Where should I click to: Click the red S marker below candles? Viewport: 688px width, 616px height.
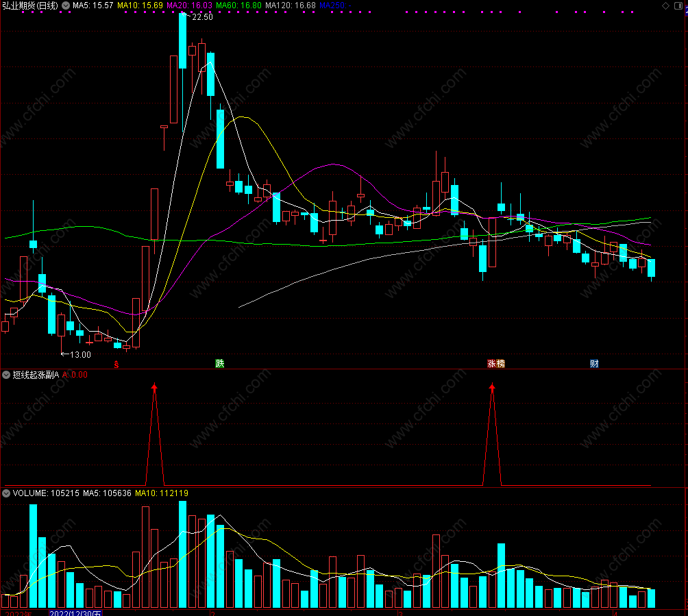116,364
